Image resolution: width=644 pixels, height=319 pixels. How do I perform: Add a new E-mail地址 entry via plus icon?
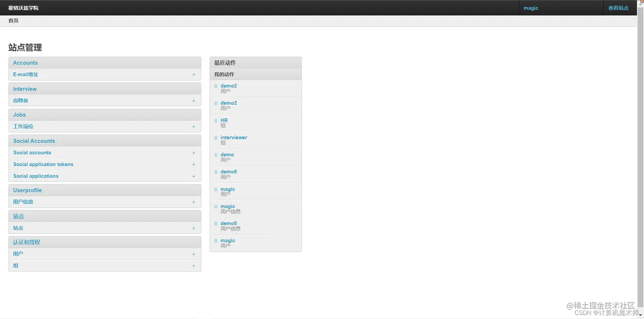pos(193,75)
